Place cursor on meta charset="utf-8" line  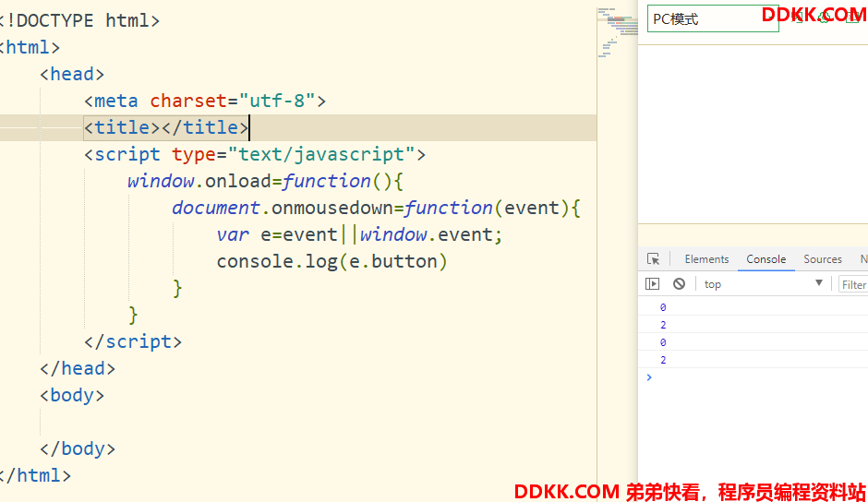tap(205, 101)
